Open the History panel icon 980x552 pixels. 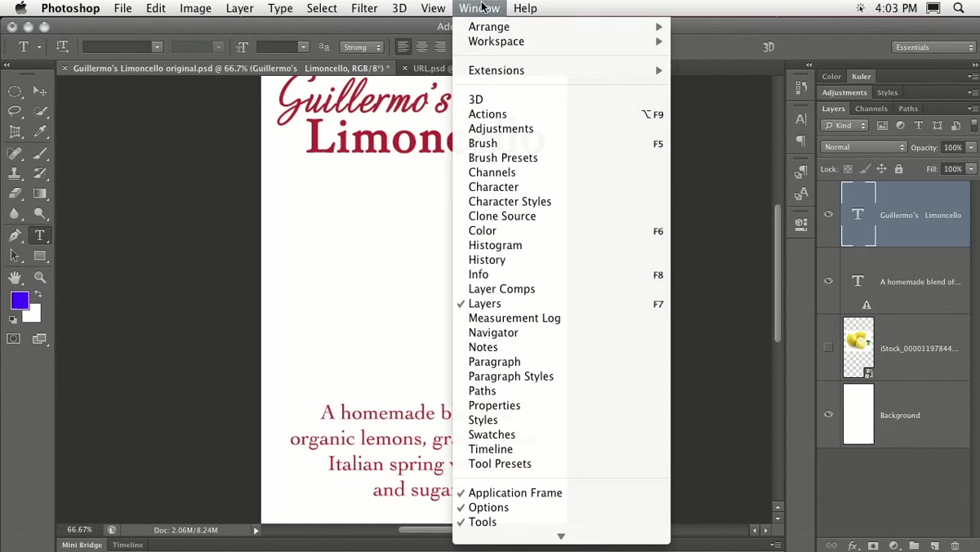click(x=801, y=88)
